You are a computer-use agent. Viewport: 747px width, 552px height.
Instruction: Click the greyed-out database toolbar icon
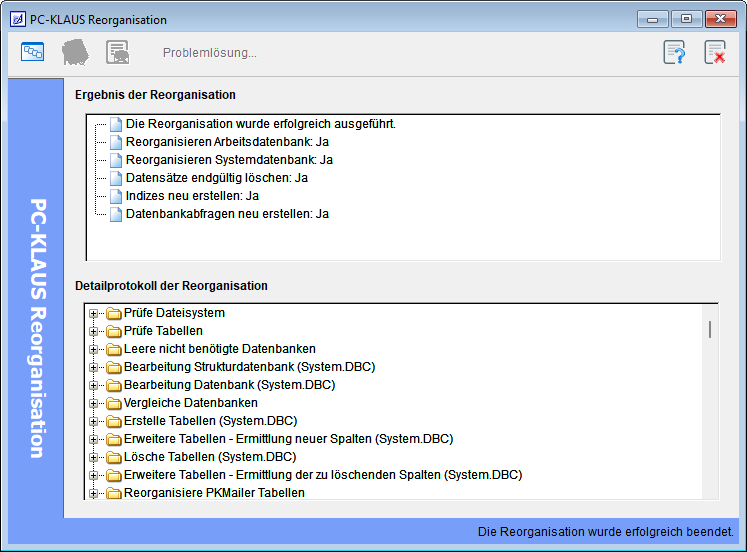tap(75, 52)
